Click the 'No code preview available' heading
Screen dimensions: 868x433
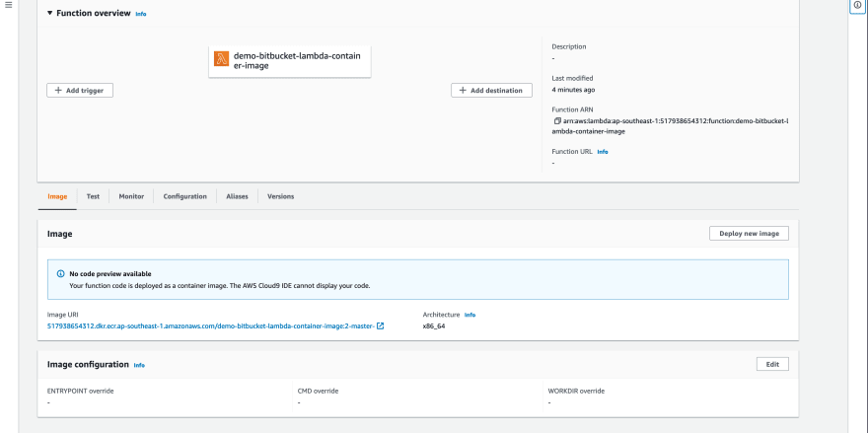[x=110, y=274]
